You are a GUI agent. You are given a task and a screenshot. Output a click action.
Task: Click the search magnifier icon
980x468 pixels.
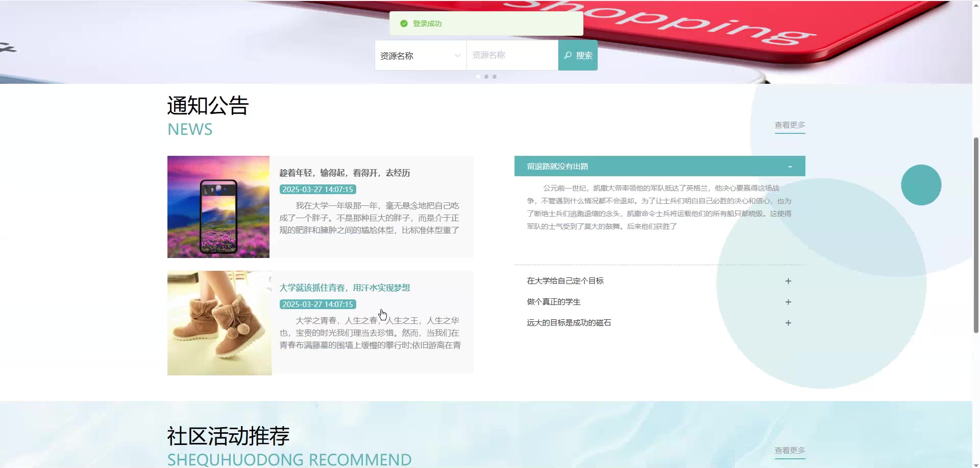point(568,55)
